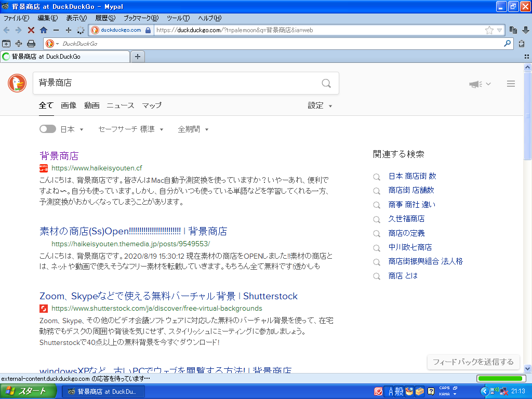Open the language bar options arrow

pyautogui.click(x=455, y=394)
